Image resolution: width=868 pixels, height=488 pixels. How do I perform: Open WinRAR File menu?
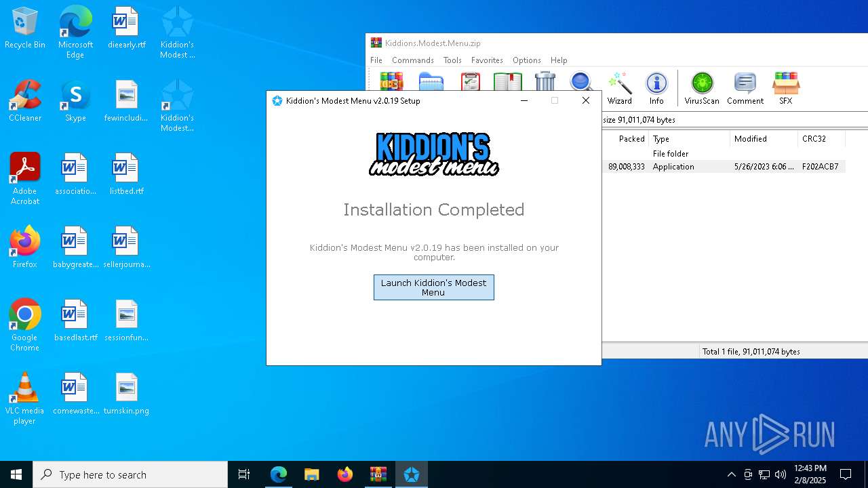pos(376,60)
